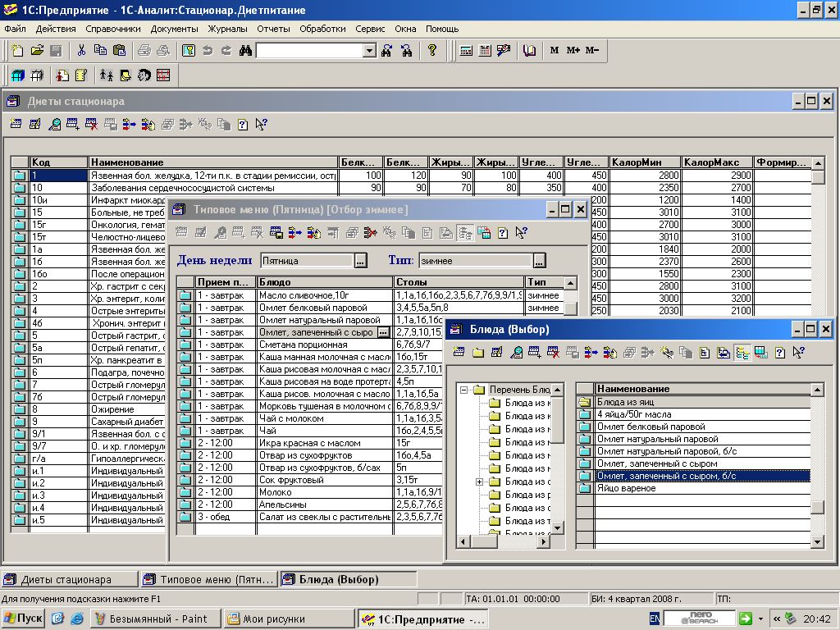Open the Обработки menu
Image resolution: width=840 pixels, height=630 pixels.
click(322, 29)
